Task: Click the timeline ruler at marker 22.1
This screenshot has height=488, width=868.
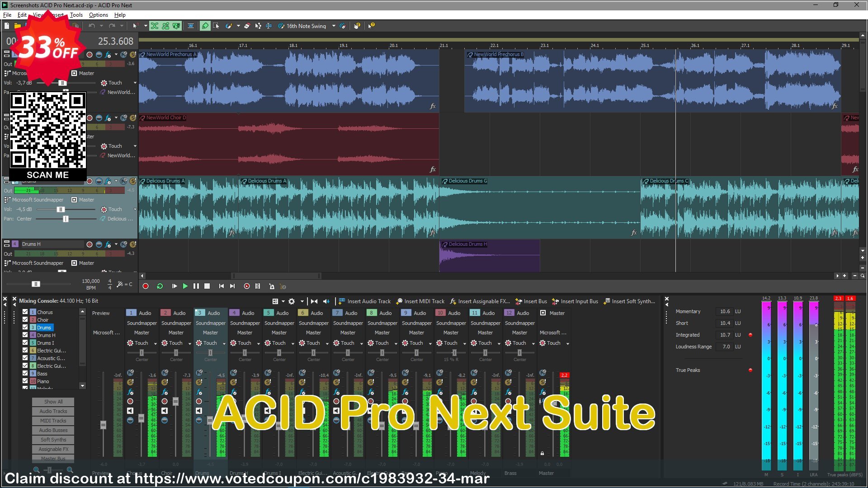Action: [494, 45]
